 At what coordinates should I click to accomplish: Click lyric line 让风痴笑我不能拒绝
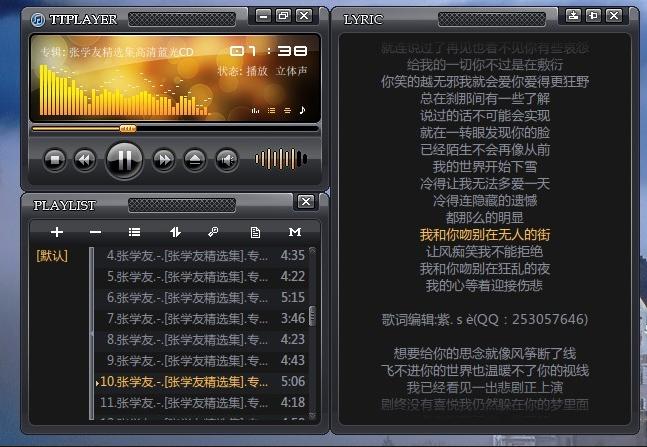pyautogui.click(x=485, y=251)
